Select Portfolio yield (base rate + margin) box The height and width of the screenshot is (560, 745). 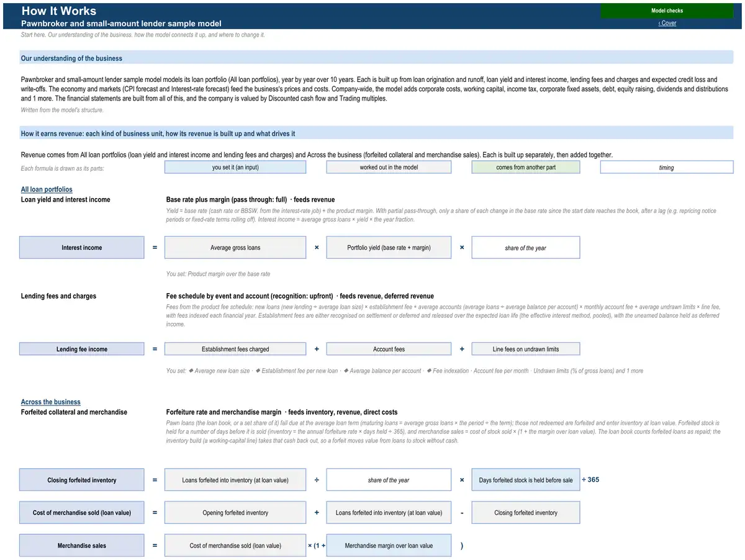(x=389, y=248)
